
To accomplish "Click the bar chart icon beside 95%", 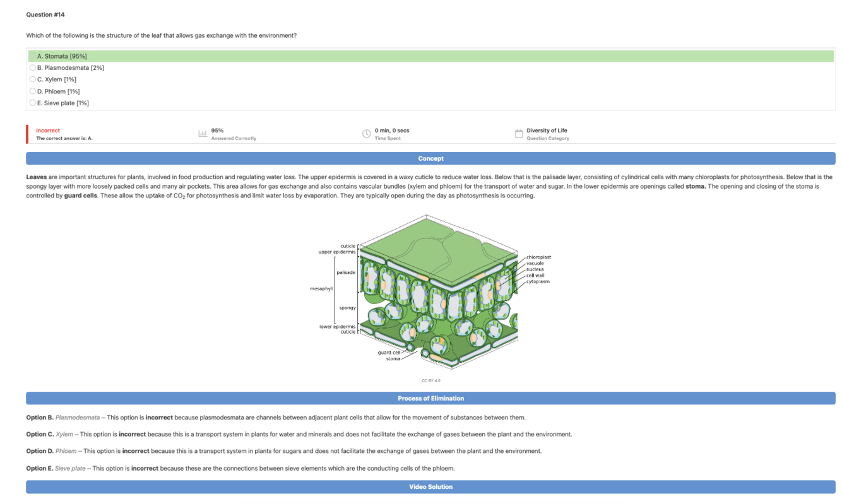I will [203, 134].
